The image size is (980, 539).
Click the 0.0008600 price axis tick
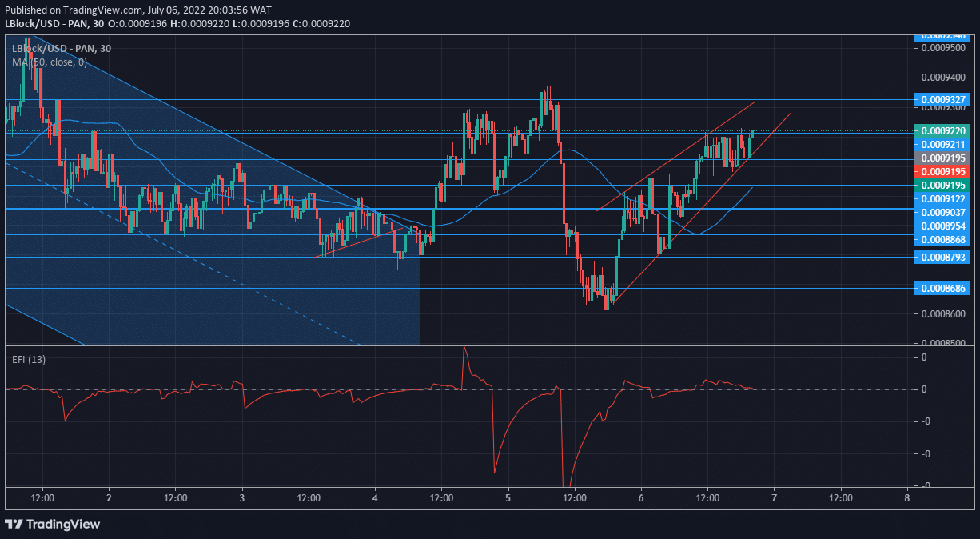943,314
